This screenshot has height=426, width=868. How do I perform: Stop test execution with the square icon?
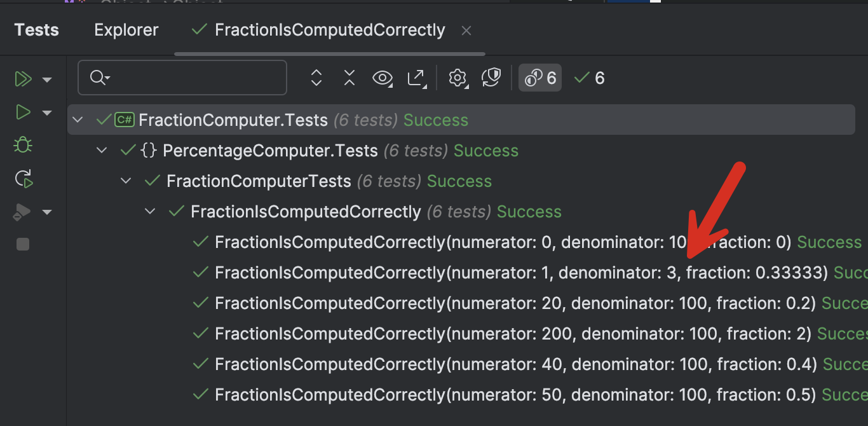pos(23,244)
